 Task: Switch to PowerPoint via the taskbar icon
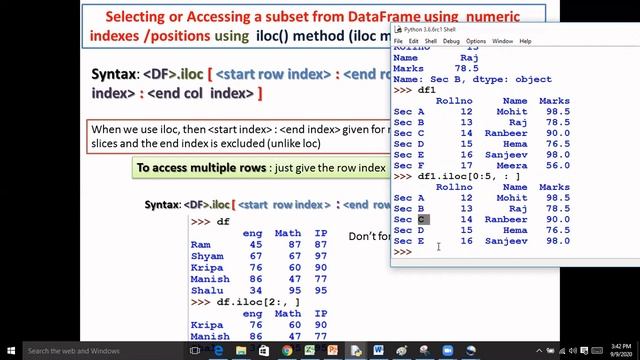pyautogui.click(x=333, y=351)
